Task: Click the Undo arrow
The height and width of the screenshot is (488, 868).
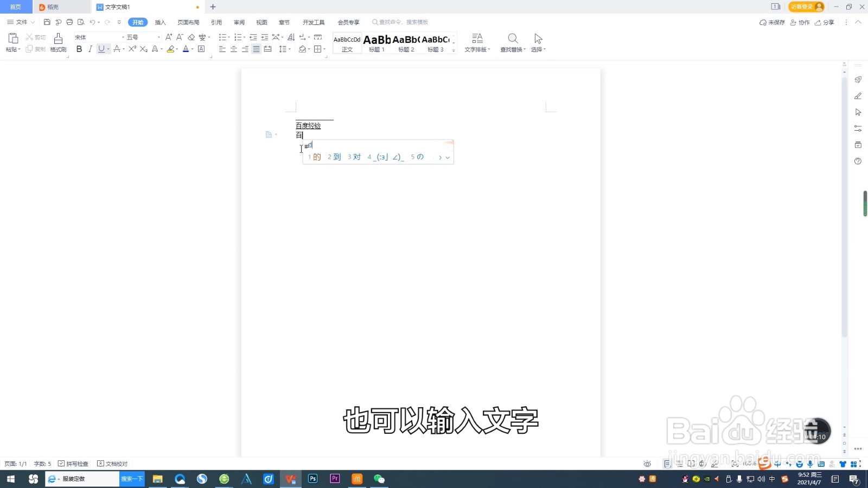Action: click(x=92, y=22)
